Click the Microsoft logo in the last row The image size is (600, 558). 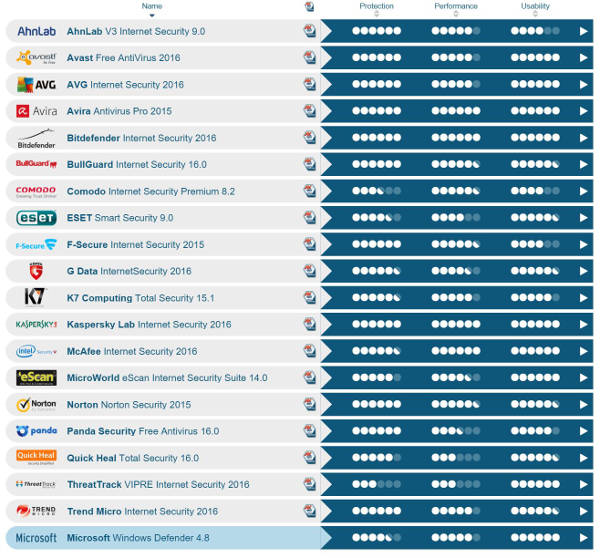(36, 537)
